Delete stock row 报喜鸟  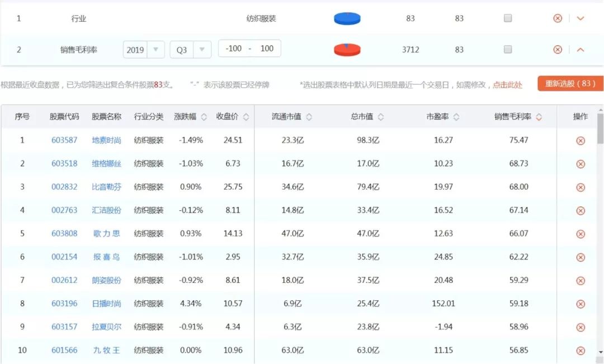(x=581, y=257)
